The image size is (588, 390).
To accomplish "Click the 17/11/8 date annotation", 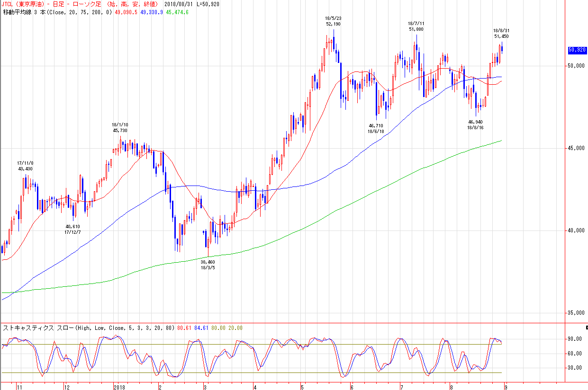I will pos(26,163).
